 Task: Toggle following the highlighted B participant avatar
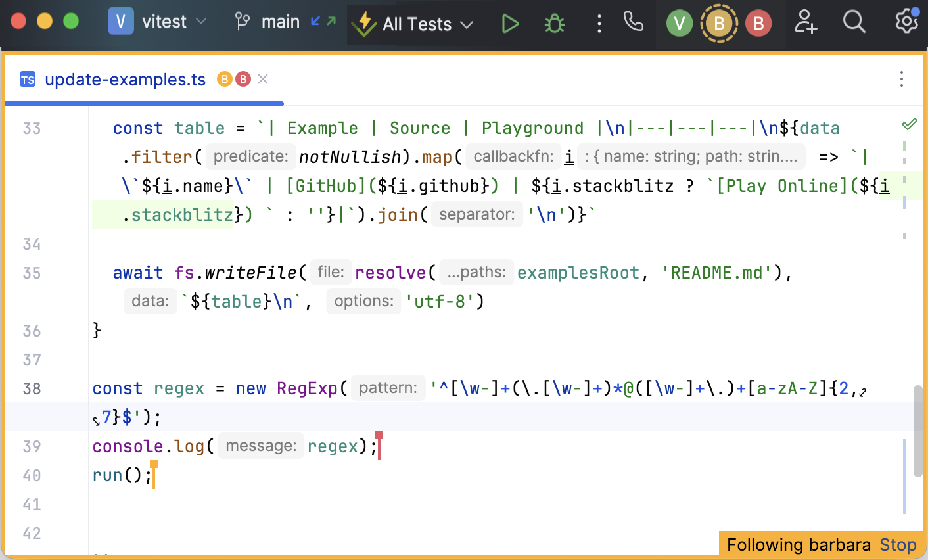(x=719, y=24)
